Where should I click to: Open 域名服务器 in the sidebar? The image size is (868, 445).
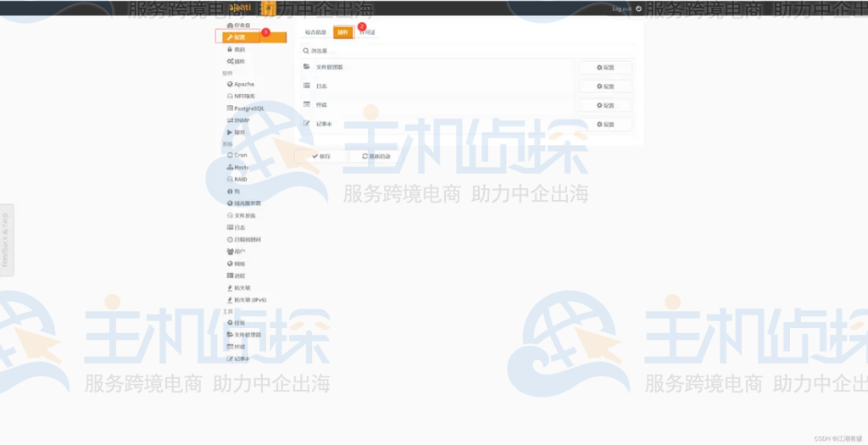coord(244,203)
